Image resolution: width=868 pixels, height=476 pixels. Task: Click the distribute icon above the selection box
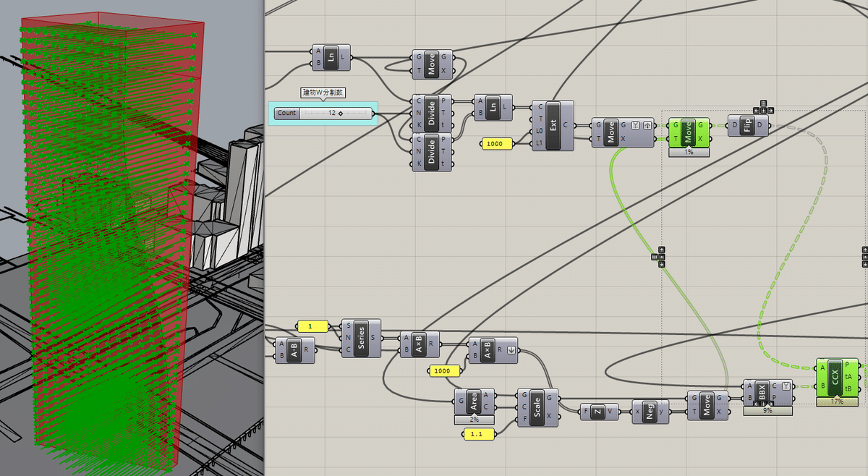coord(762,103)
